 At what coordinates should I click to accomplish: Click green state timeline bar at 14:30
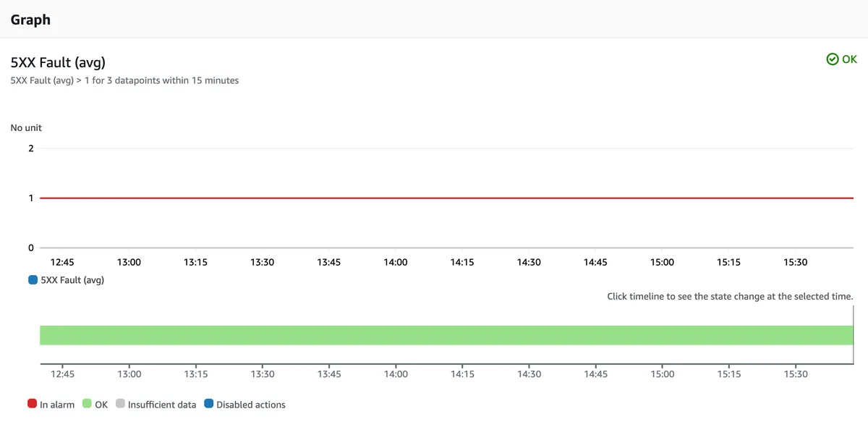tap(529, 335)
